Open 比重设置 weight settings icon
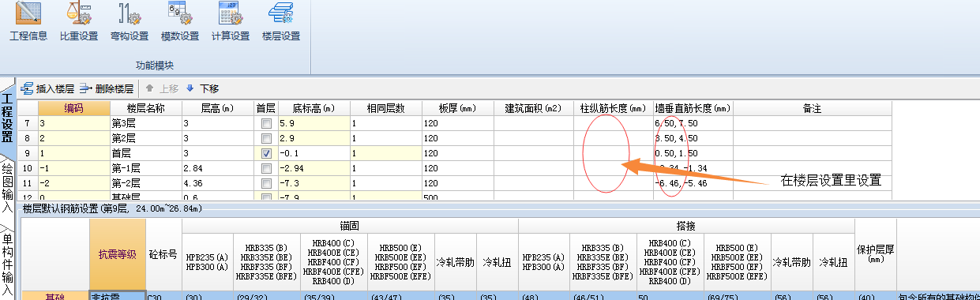This screenshot has width=980, height=300. (78, 22)
